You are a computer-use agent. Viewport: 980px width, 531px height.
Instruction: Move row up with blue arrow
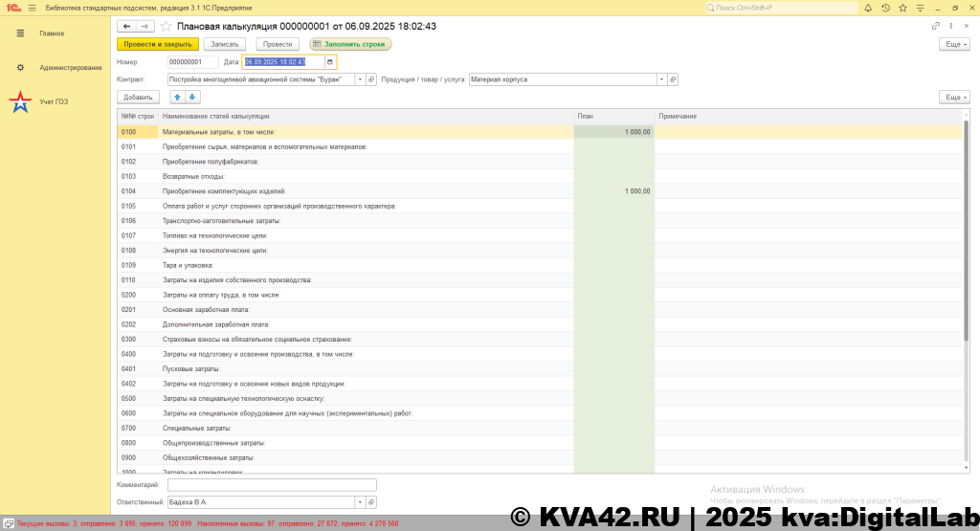coord(177,97)
